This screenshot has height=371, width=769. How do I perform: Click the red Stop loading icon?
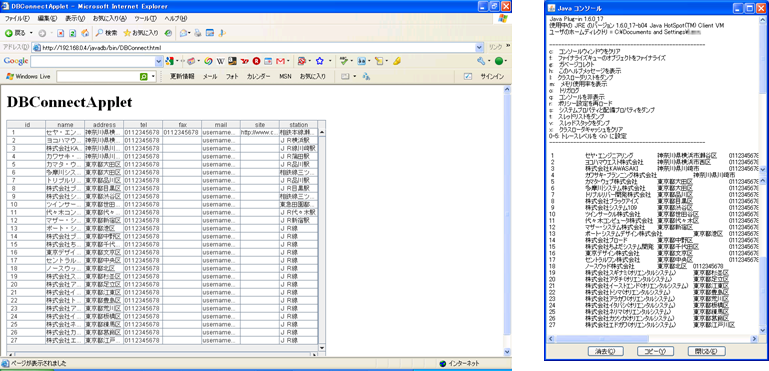(60, 33)
